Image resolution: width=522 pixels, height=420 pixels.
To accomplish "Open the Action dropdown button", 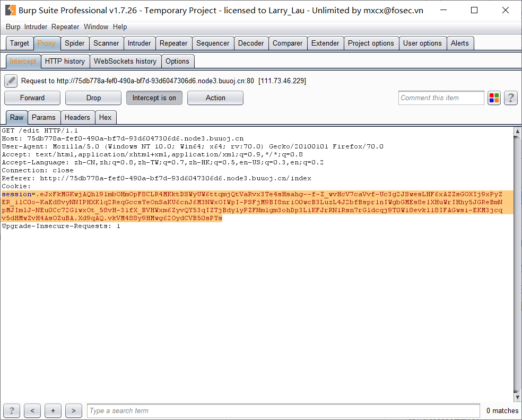I will click(215, 98).
